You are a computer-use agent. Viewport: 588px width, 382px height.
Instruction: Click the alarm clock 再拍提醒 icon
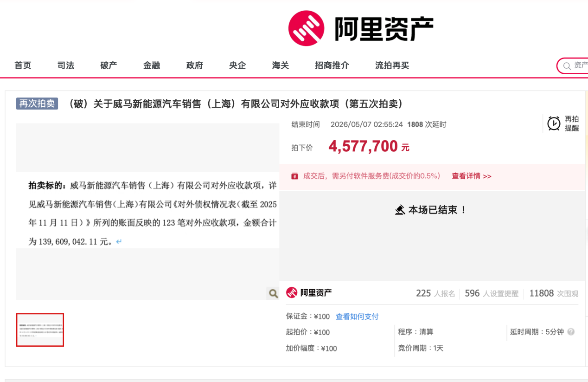[x=554, y=123]
